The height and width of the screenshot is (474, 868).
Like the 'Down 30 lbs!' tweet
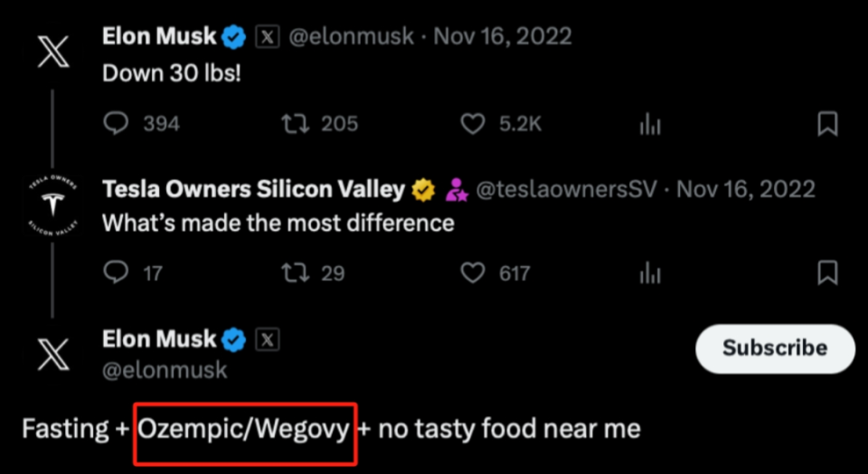coord(473,124)
